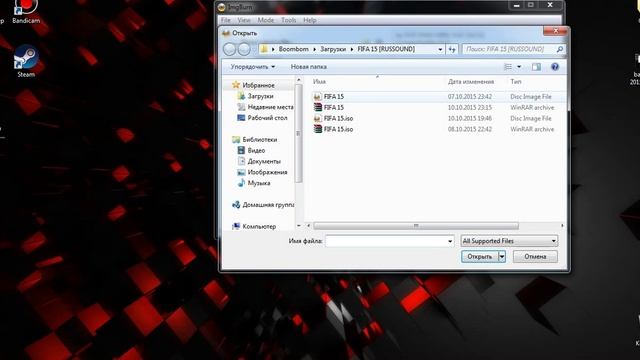Sort by Дата изменения column
The width and height of the screenshot is (640, 360).
click(471, 82)
